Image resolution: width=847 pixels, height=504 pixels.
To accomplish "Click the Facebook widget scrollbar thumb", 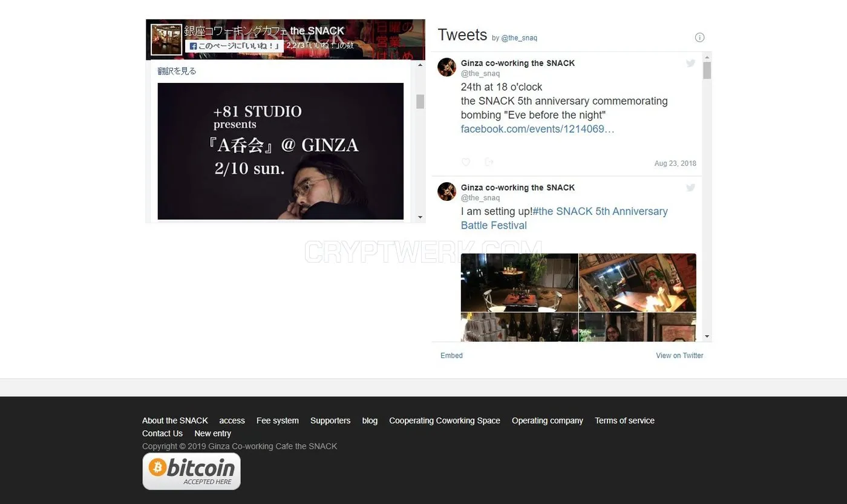I will click(x=420, y=102).
